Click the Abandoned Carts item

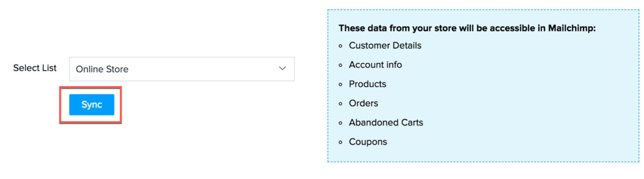(386, 123)
